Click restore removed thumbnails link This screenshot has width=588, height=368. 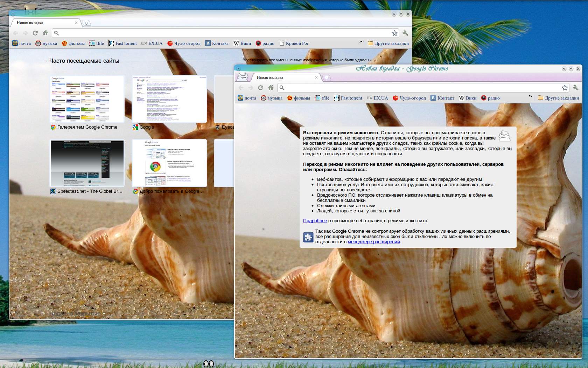click(x=307, y=60)
